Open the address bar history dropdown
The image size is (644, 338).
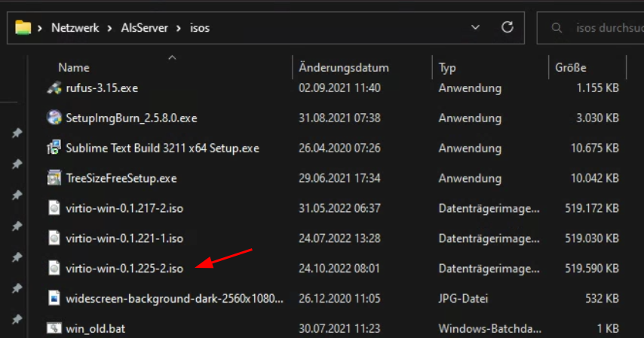475,27
